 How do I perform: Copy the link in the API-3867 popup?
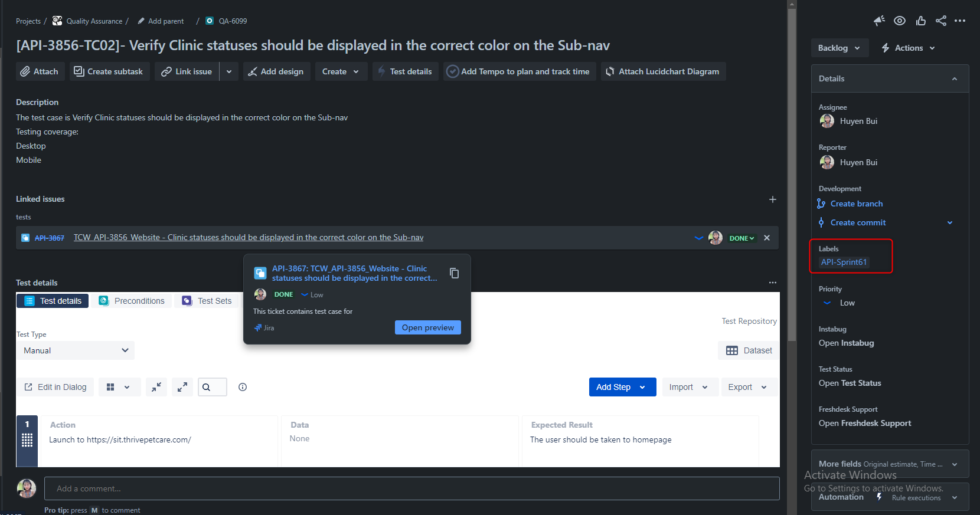[x=454, y=273]
